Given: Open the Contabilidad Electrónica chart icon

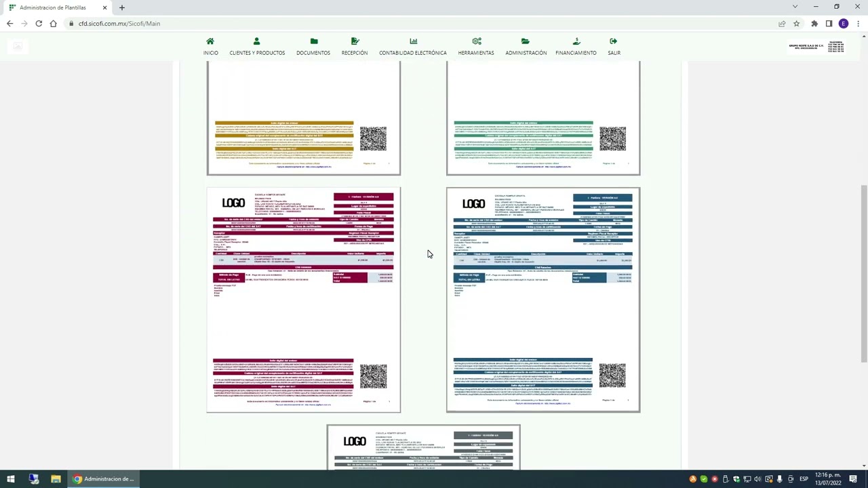Looking at the screenshot, I should coord(413,41).
